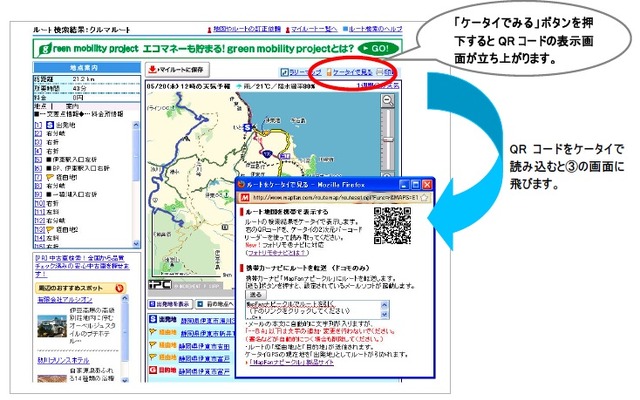The height and width of the screenshot is (400, 640).
Task: Click route list scrollbar up arrow
Action: click(x=136, y=125)
